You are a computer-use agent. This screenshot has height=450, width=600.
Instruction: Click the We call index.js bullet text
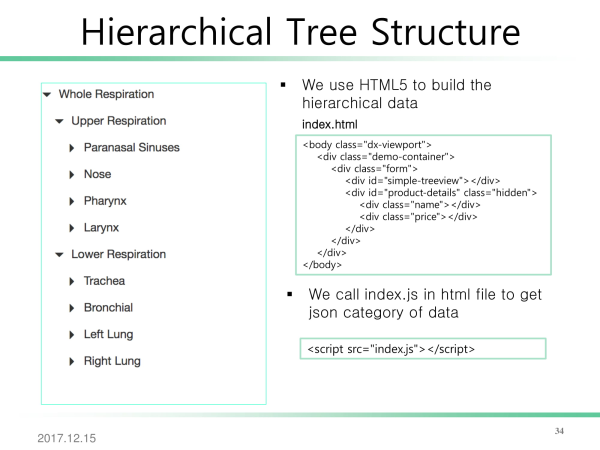[x=425, y=303]
